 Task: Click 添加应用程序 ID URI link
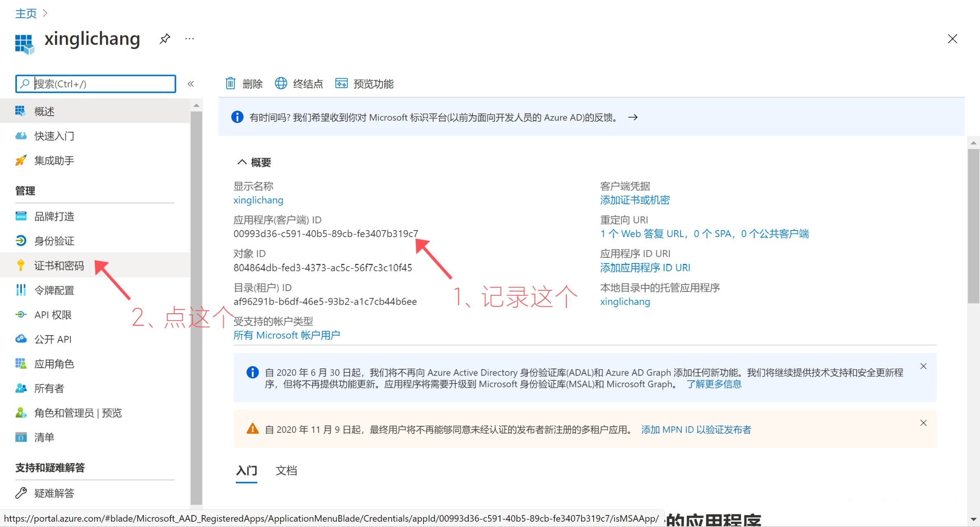click(x=645, y=268)
